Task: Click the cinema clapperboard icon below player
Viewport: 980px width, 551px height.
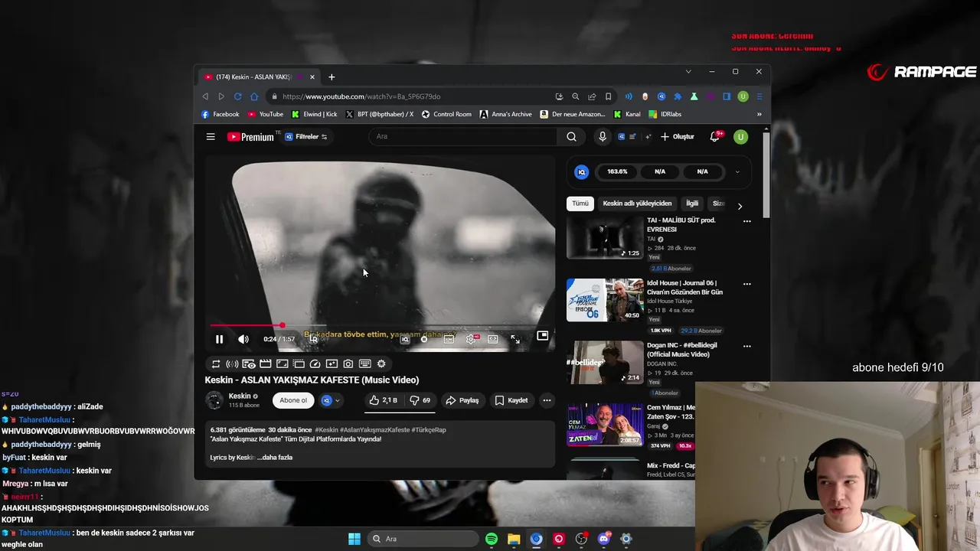Action: coord(265,364)
